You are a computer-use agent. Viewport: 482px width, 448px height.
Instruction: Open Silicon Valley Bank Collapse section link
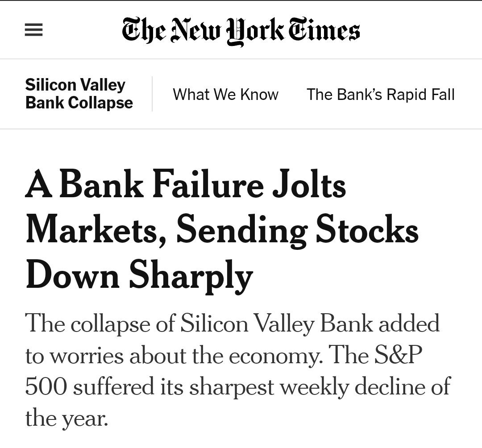[79, 94]
